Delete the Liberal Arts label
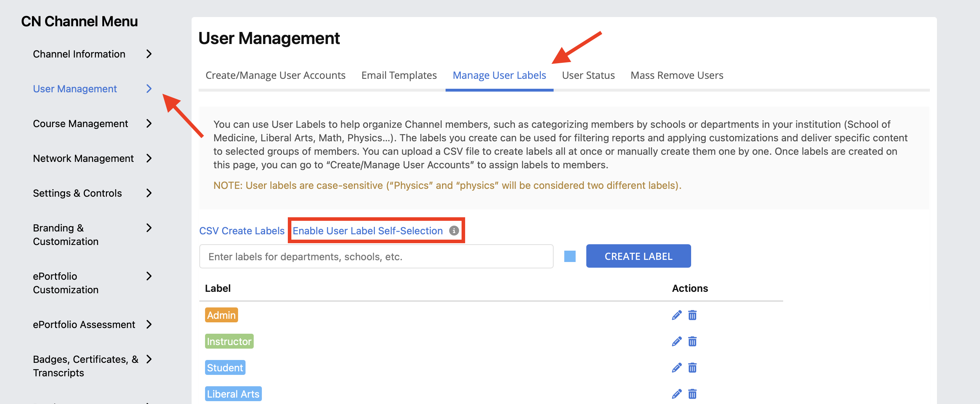 coord(693,394)
